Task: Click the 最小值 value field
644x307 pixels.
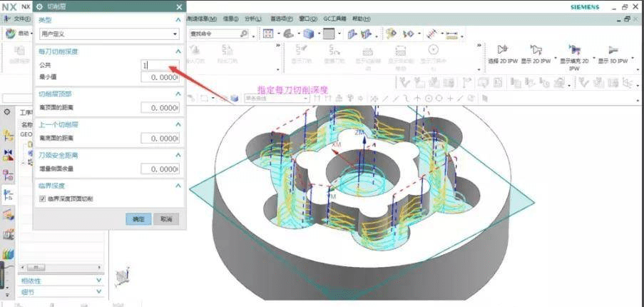Action: tap(160, 77)
